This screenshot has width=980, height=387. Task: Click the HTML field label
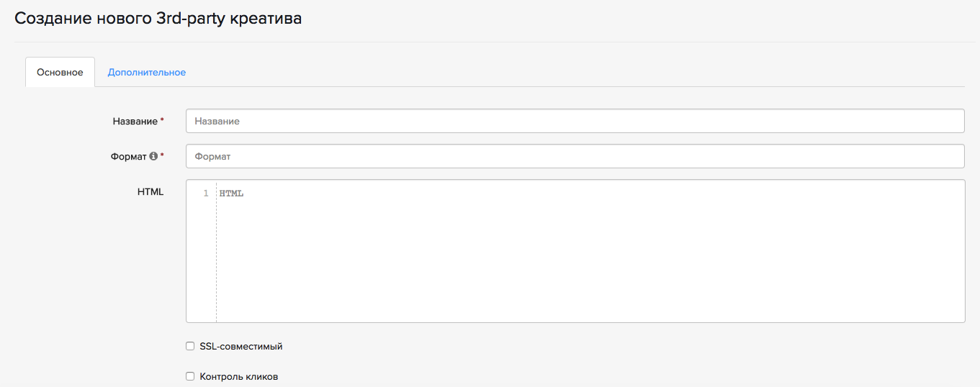(x=150, y=192)
